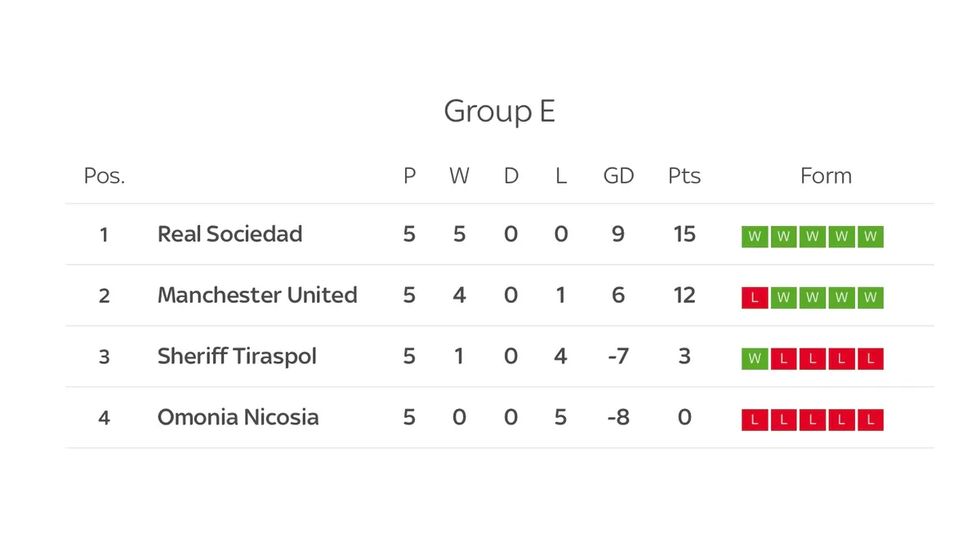Image resolution: width=980 pixels, height=551 pixels.
Task: Click the GD column header
Action: click(x=618, y=176)
